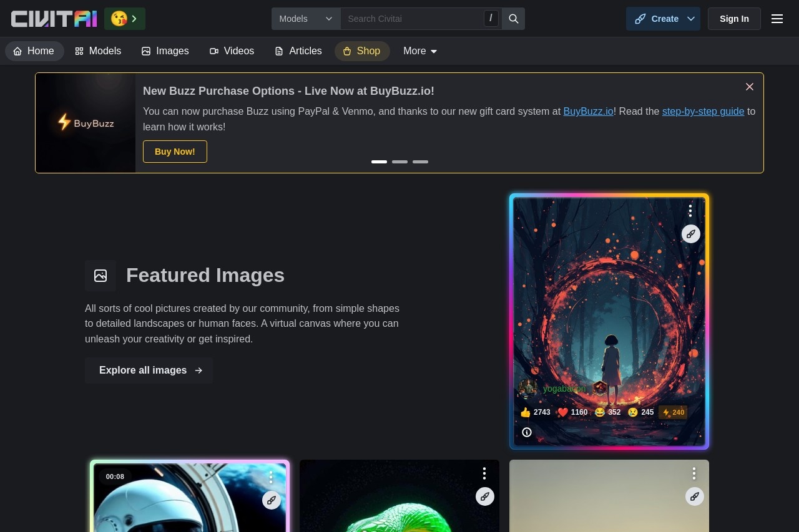
Task: Select second slide indicator in announcement banner
Action: point(399,162)
